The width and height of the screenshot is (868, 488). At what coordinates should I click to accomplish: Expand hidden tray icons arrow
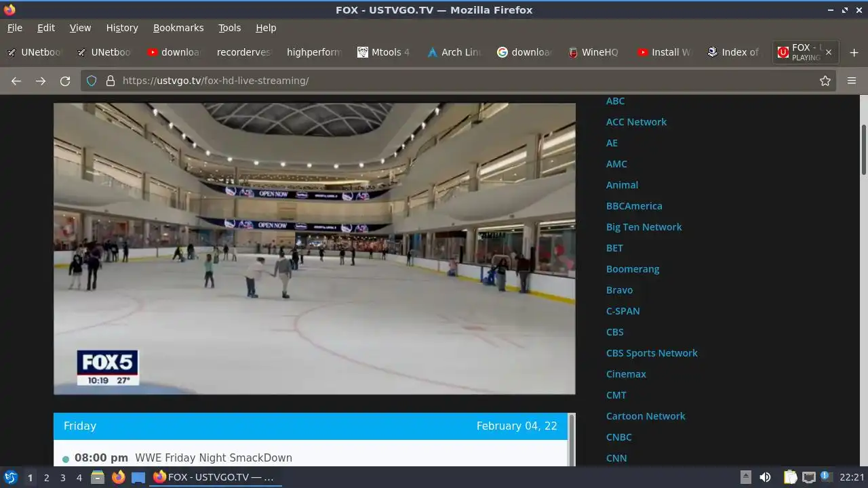click(x=745, y=477)
